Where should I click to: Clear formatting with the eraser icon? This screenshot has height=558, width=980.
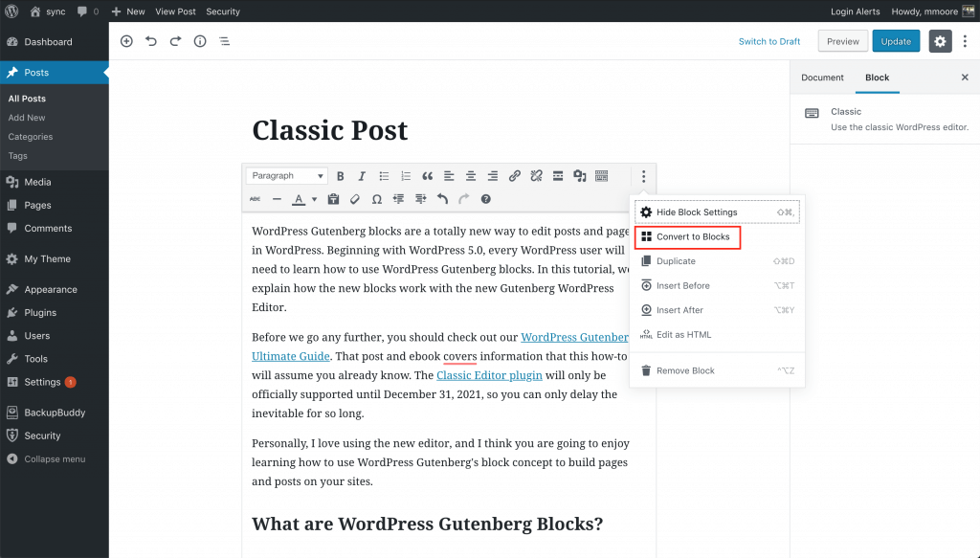(355, 199)
